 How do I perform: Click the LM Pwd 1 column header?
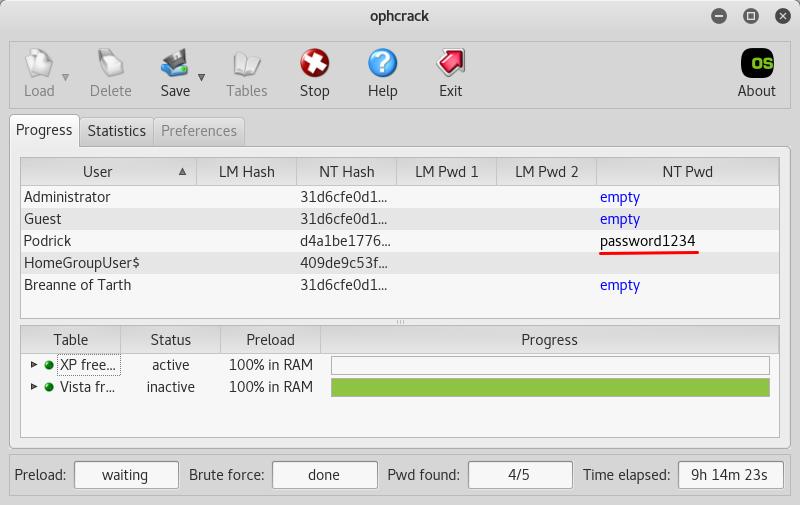(x=446, y=172)
